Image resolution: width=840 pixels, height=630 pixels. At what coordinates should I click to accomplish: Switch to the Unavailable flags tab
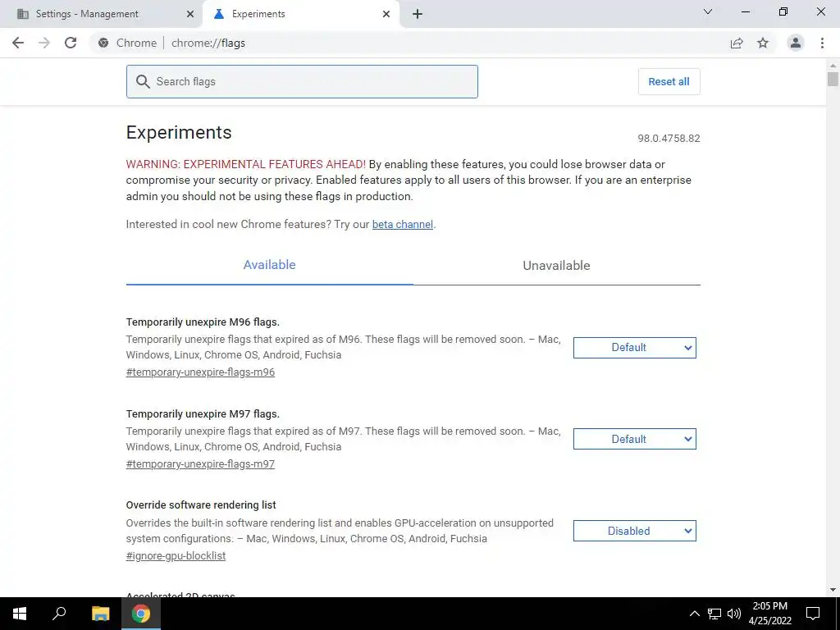(x=557, y=265)
